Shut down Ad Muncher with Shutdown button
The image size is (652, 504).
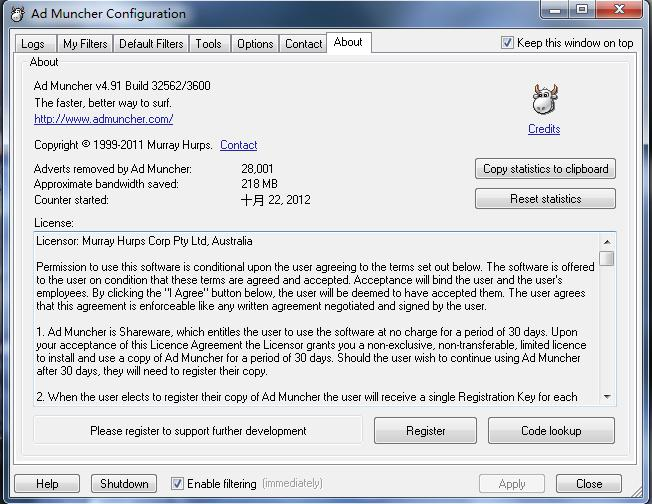click(x=124, y=484)
